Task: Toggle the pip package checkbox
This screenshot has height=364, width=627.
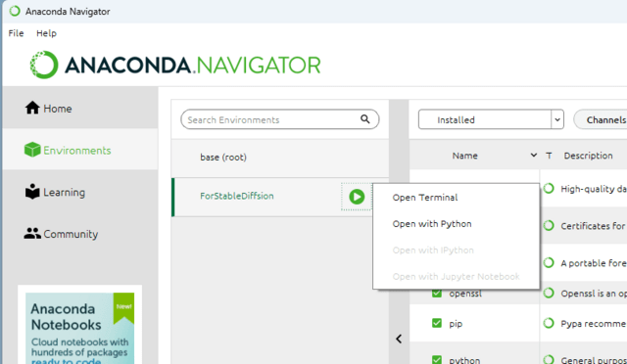Action: pyautogui.click(x=437, y=323)
